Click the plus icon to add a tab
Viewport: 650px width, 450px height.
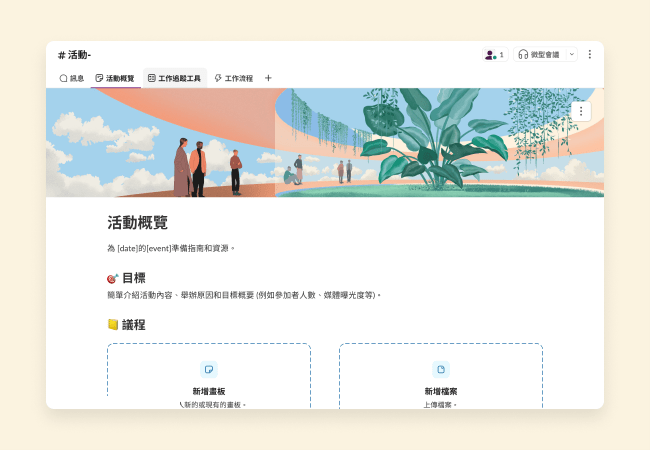coord(268,78)
